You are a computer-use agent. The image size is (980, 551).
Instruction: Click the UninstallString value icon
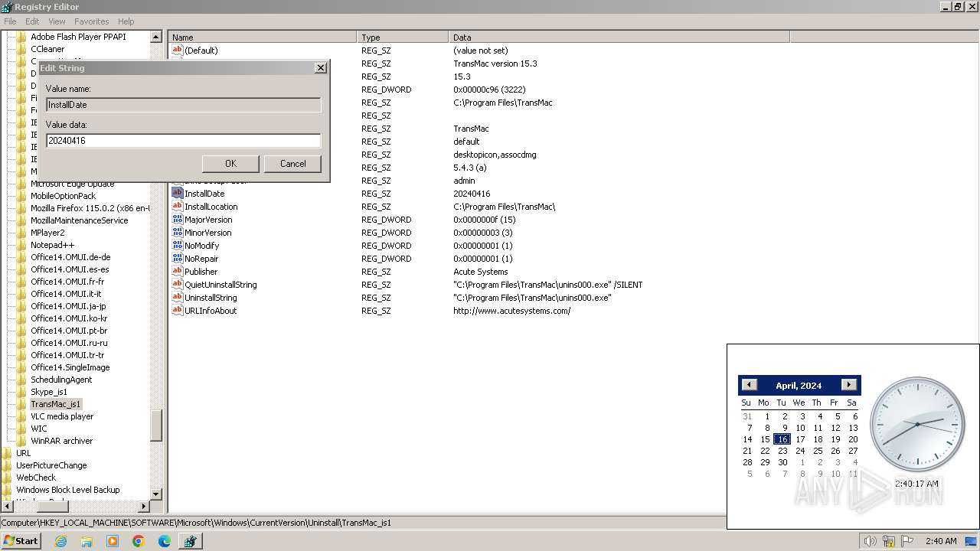click(x=178, y=298)
